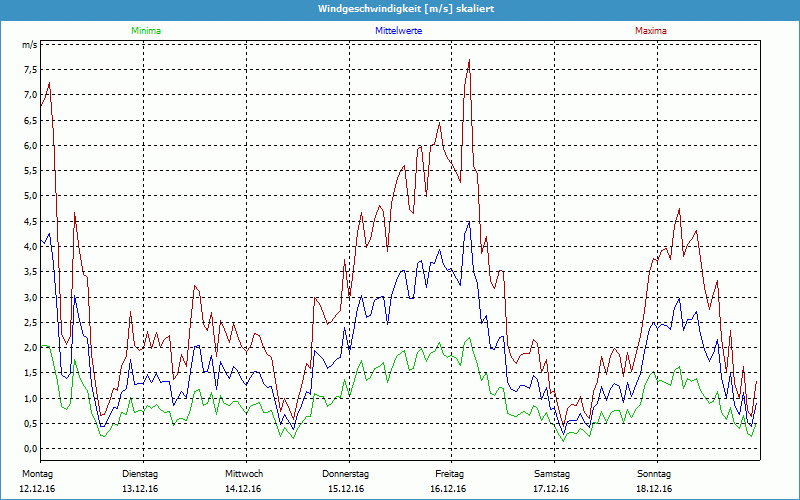Select the Mittwoch day label

[244, 474]
